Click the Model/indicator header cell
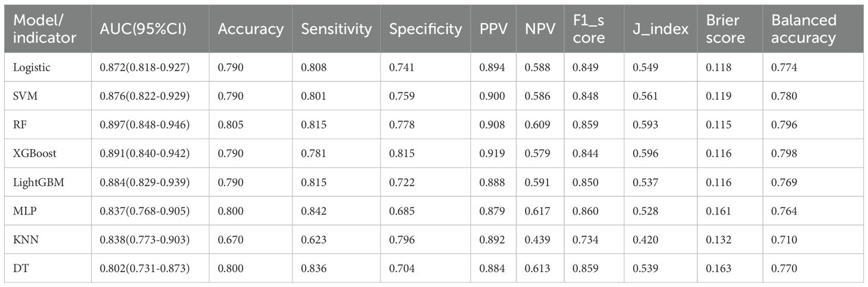Screen dimensions: 868x287 tap(45, 29)
